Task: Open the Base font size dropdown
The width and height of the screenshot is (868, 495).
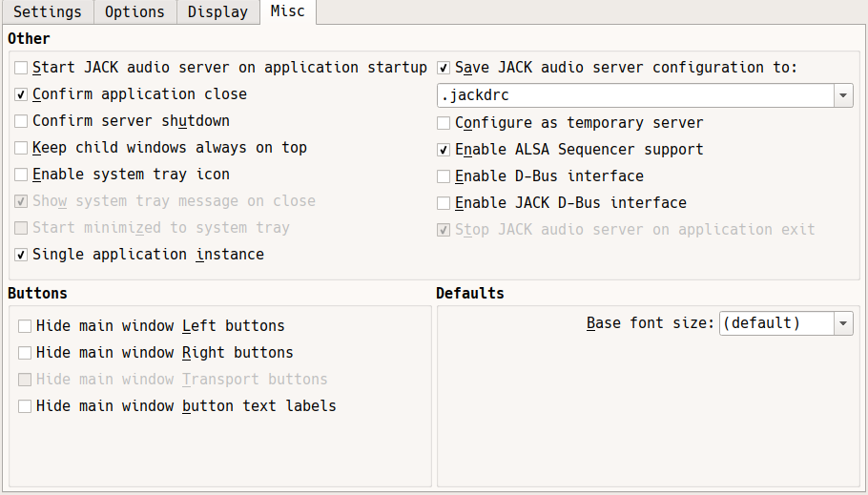Action: (x=786, y=323)
